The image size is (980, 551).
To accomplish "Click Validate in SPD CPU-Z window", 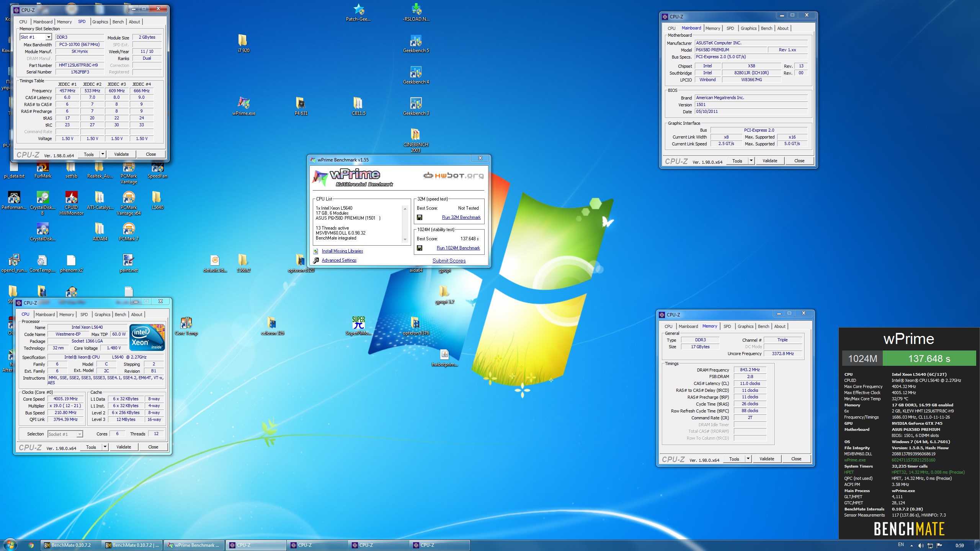I will 121,154.
